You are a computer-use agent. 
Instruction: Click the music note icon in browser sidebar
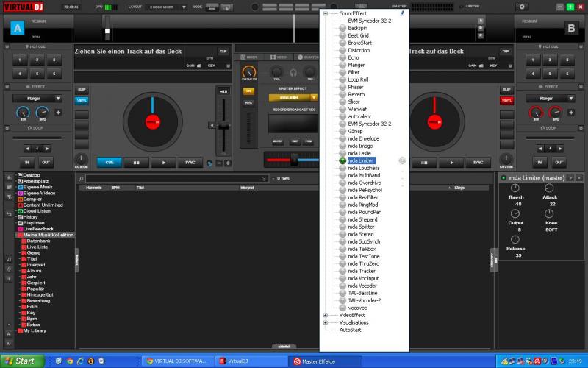pos(9,260)
